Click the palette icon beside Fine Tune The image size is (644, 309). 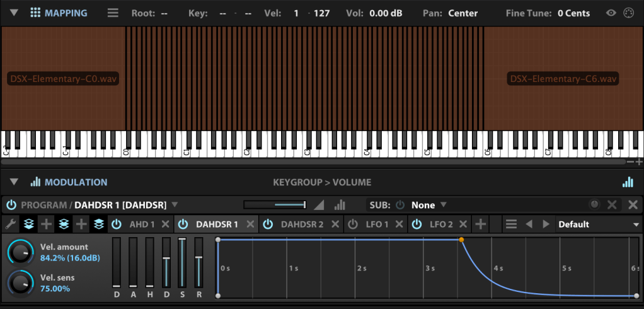628,13
